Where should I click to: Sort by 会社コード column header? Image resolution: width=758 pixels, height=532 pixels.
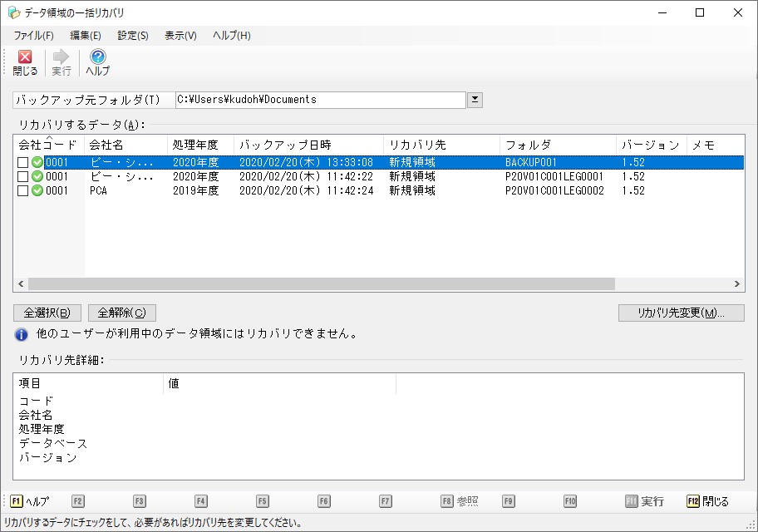[x=48, y=145]
